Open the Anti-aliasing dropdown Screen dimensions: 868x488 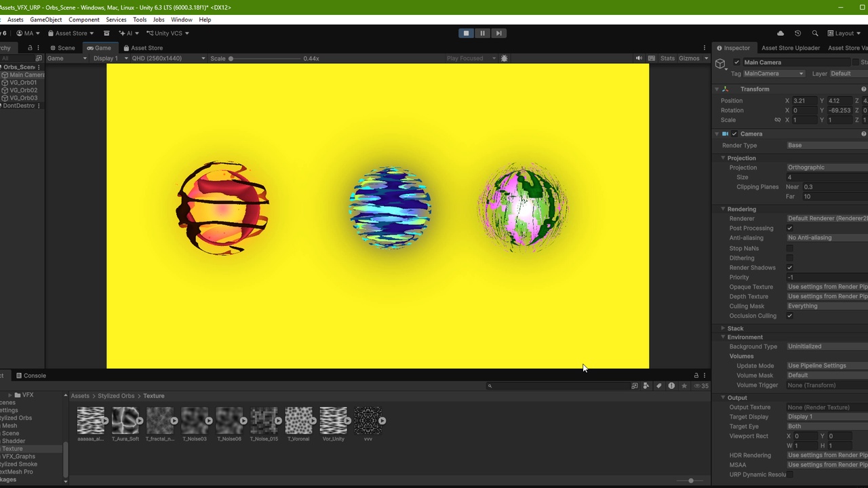pyautogui.click(x=827, y=238)
